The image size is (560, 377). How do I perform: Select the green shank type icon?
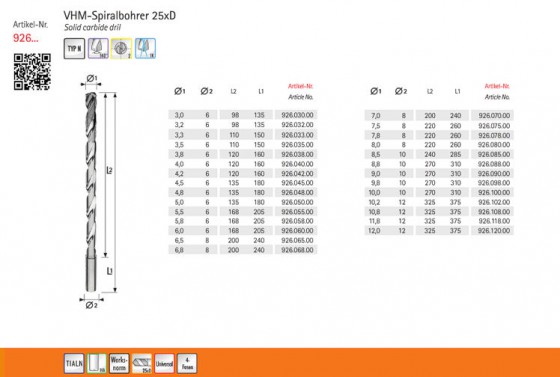click(96, 363)
